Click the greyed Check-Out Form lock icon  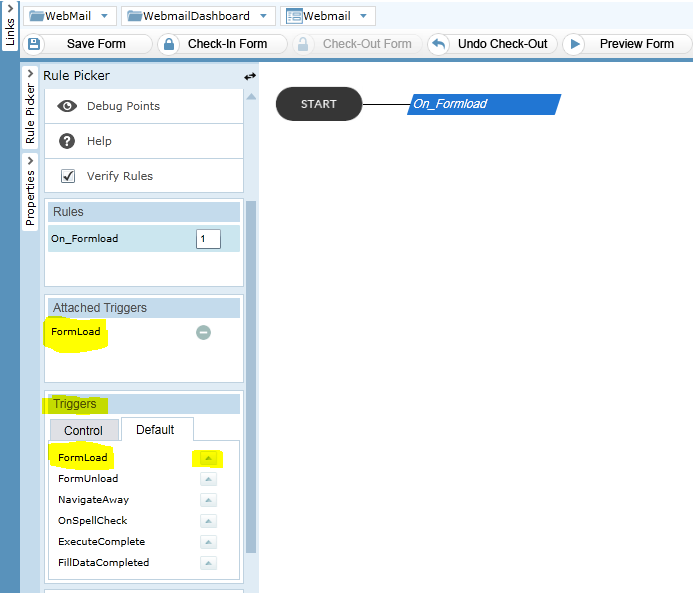[303, 44]
